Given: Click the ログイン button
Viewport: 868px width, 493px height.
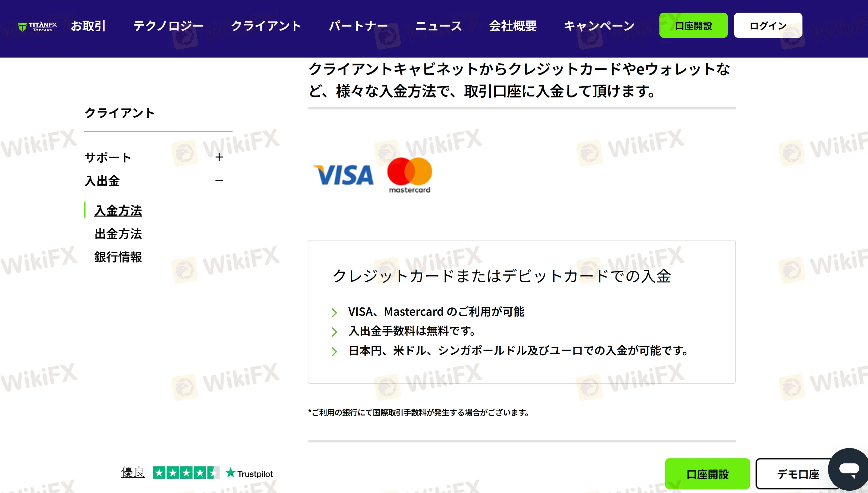Looking at the screenshot, I should [x=768, y=25].
